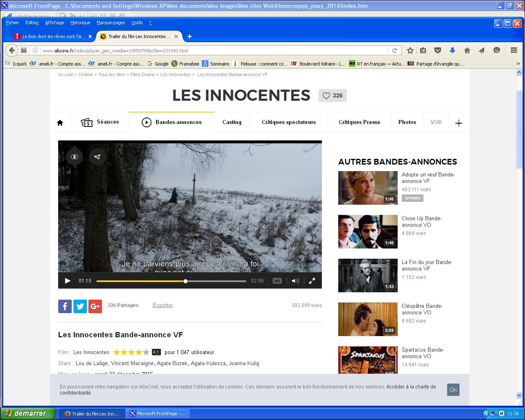This screenshot has width=525, height=420.
Task: Open the plus icon for more film tabs
Action: coord(459,123)
